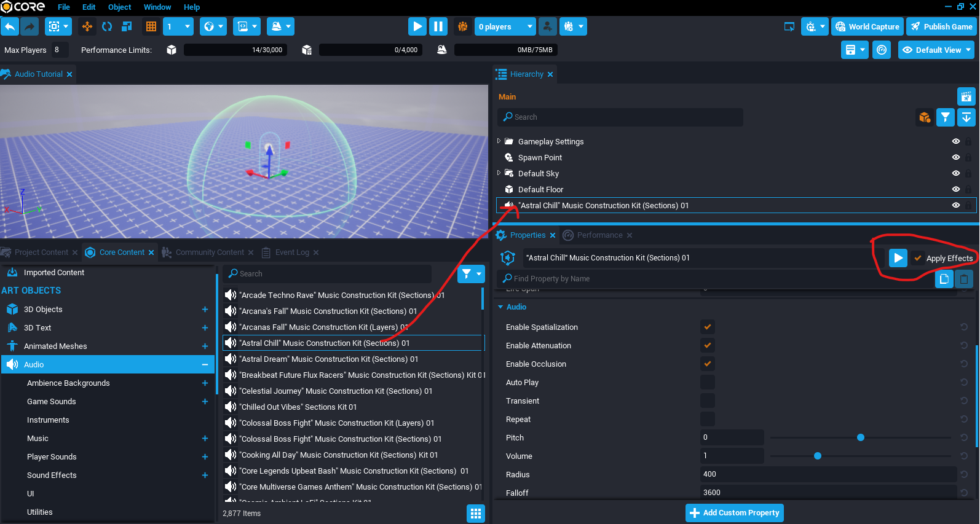This screenshot has width=980, height=524.
Task: Toggle Enable Spatialization checkbox
Action: 708,327
